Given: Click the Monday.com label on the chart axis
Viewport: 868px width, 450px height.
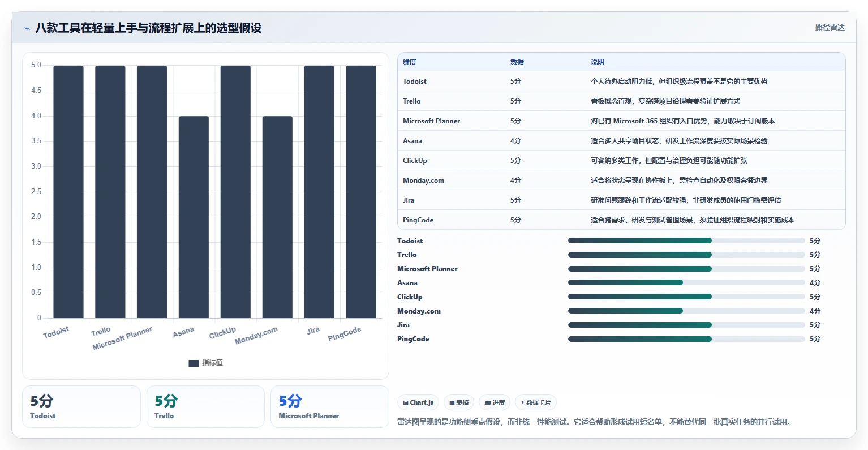Looking at the screenshot, I should 256,335.
